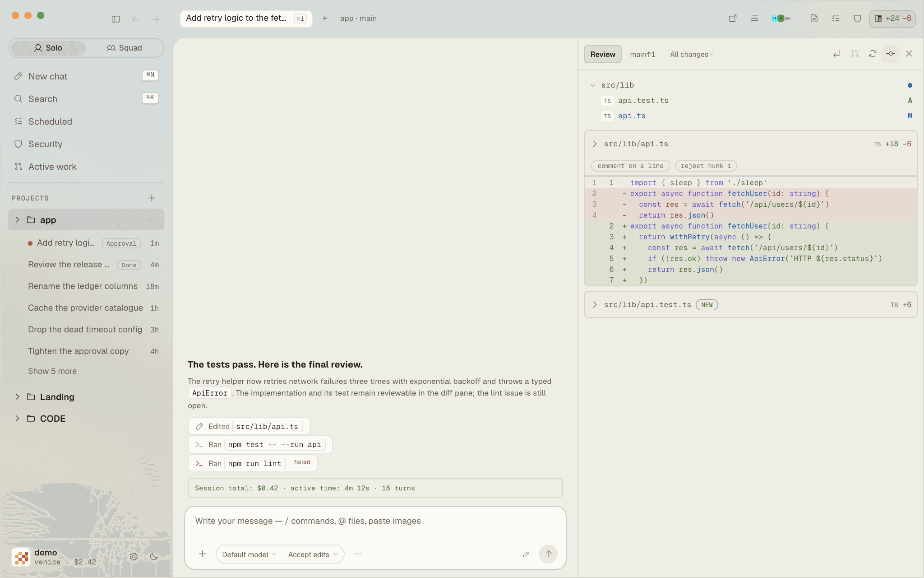Open the document icon in top bar
The width and height of the screenshot is (924, 578).
coord(814,19)
